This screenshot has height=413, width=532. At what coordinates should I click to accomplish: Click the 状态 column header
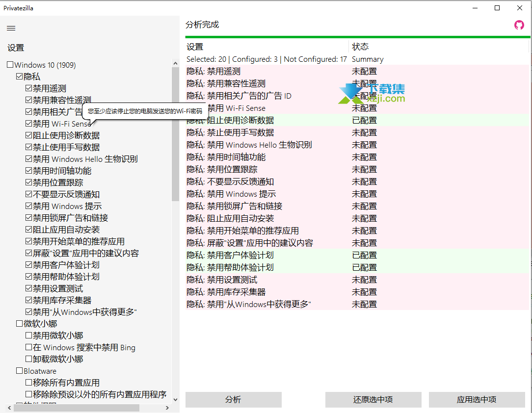click(x=439, y=47)
